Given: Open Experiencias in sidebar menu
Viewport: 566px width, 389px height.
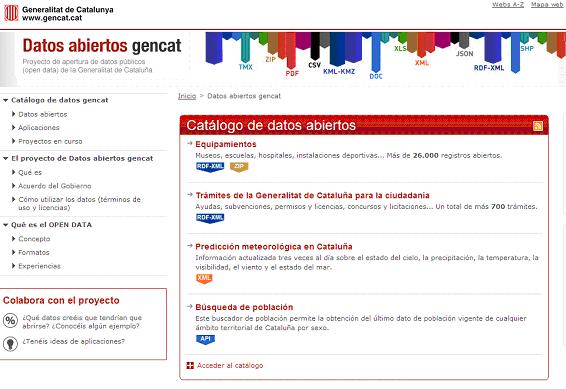Looking at the screenshot, I should [x=39, y=266].
